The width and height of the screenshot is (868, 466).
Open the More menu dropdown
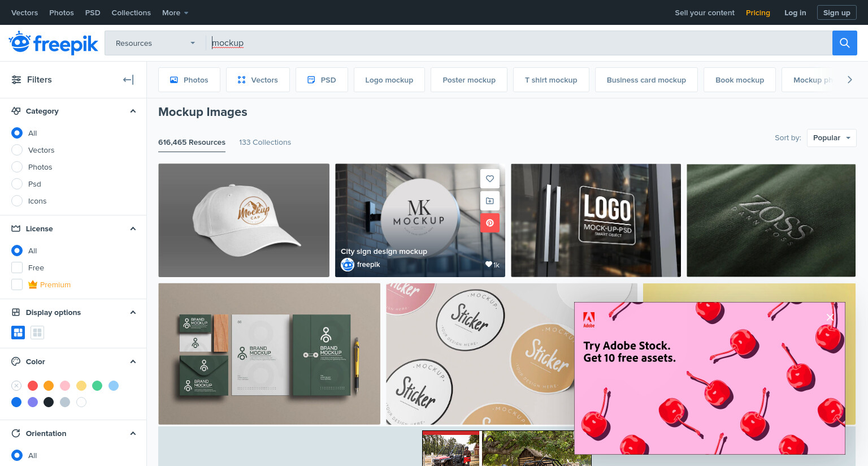click(x=175, y=12)
